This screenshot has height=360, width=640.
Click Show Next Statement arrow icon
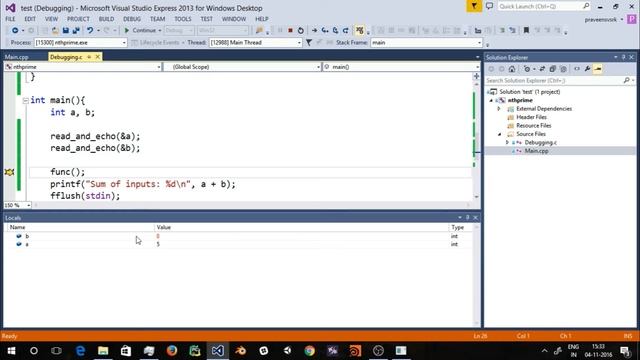click(x=314, y=31)
